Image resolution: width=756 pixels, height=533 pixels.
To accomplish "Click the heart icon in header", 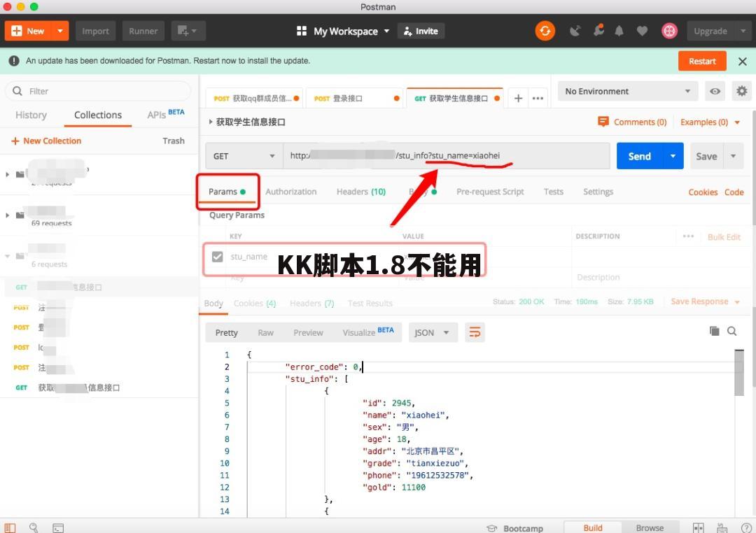I will point(642,31).
